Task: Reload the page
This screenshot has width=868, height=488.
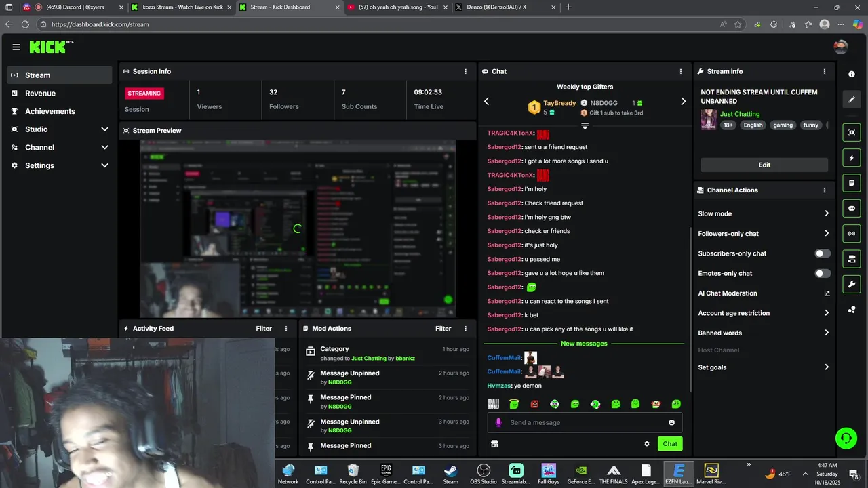Action: tap(25, 24)
